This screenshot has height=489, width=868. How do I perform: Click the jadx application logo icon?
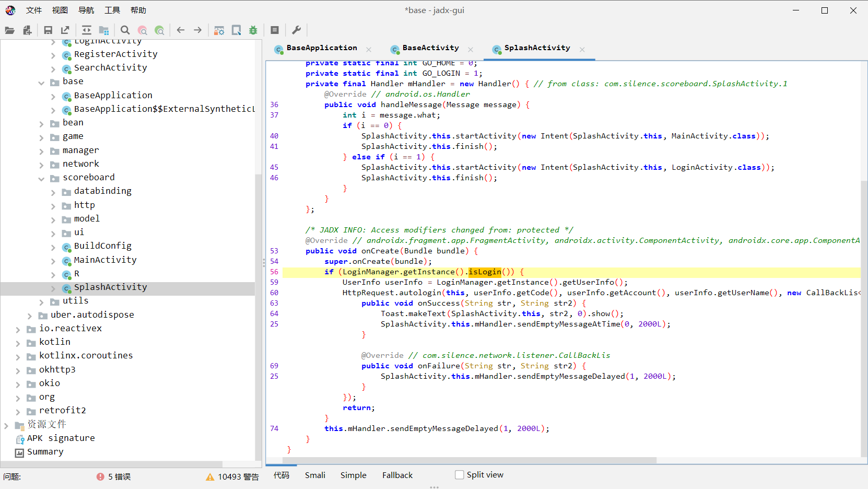coord(10,10)
